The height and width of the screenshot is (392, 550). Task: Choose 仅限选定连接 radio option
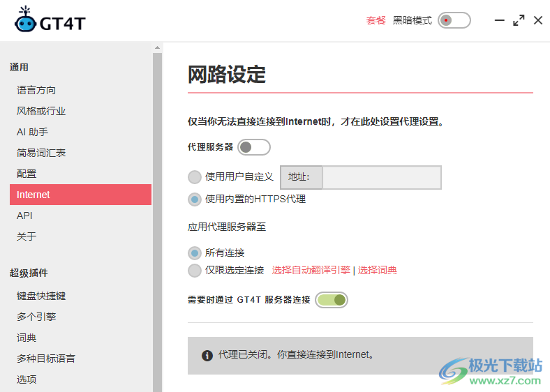[195, 271]
